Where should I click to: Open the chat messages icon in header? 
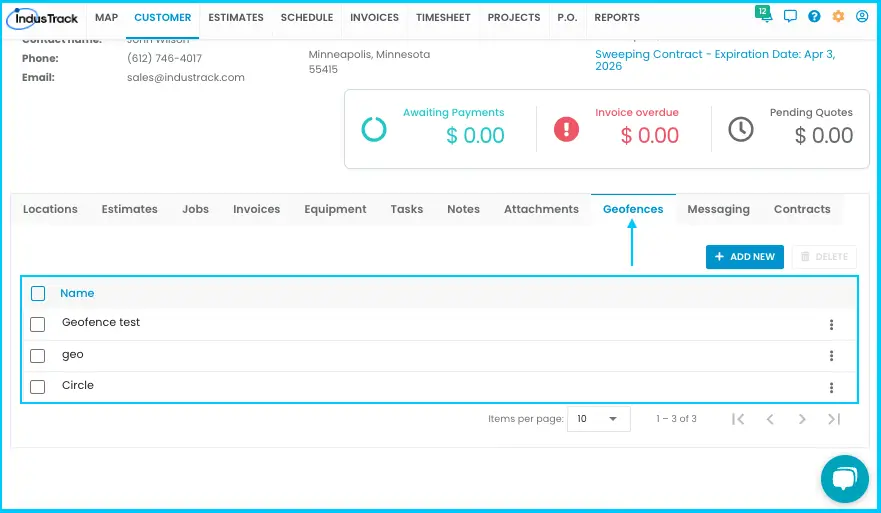(790, 16)
